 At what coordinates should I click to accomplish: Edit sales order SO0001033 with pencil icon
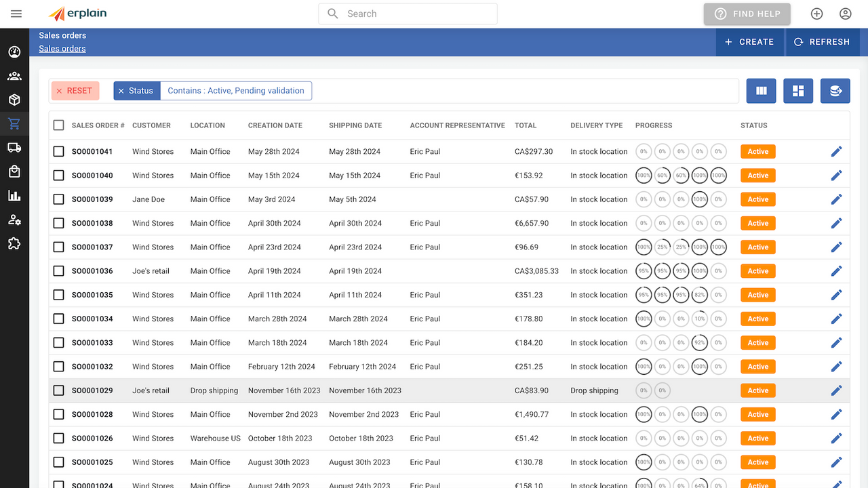pos(836,343)
